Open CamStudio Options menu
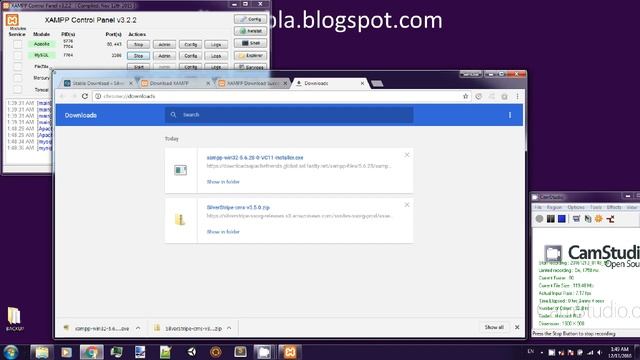 576,207
